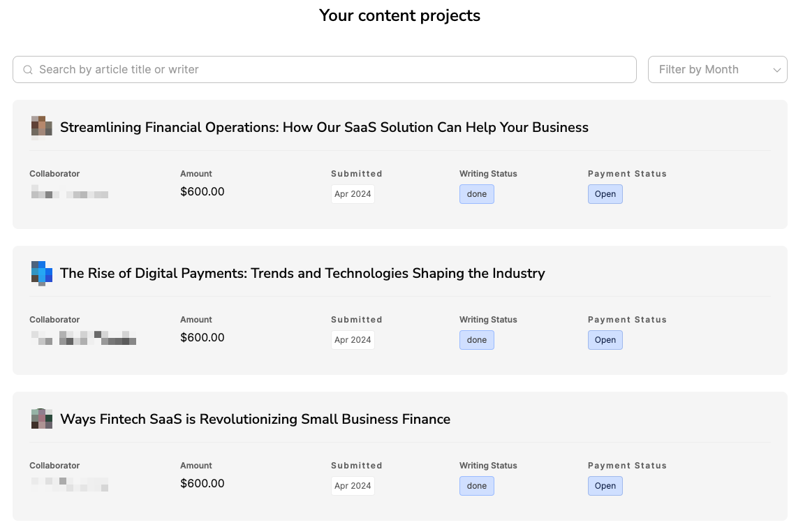Expand the Filter by Month chevron
796x532 pixels.
click(776, 70)
